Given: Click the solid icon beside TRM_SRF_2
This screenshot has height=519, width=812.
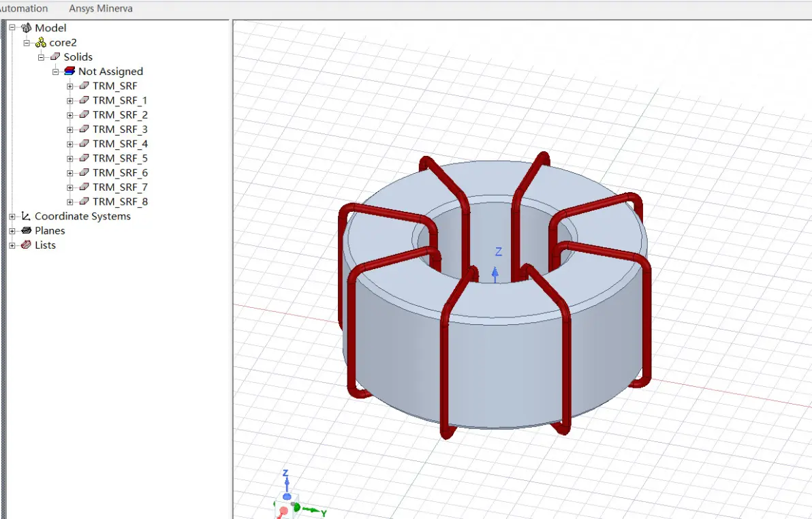Looking at the screenshot, I should click(84, 115).
